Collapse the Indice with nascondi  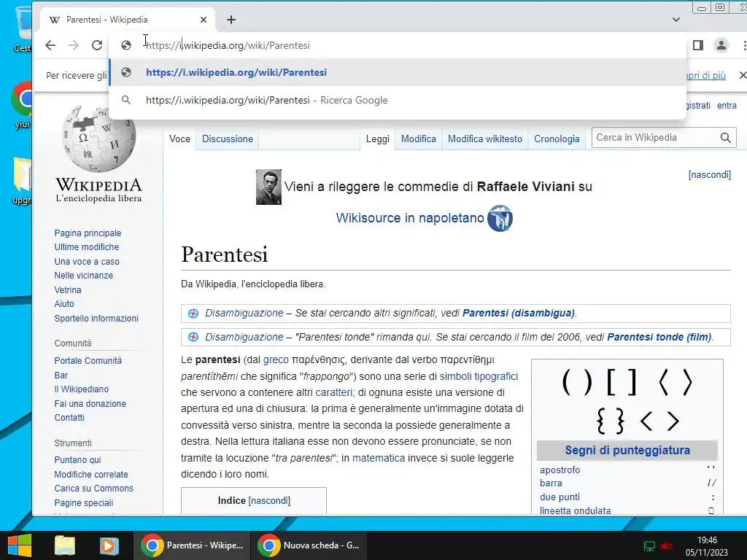(269, 500)
